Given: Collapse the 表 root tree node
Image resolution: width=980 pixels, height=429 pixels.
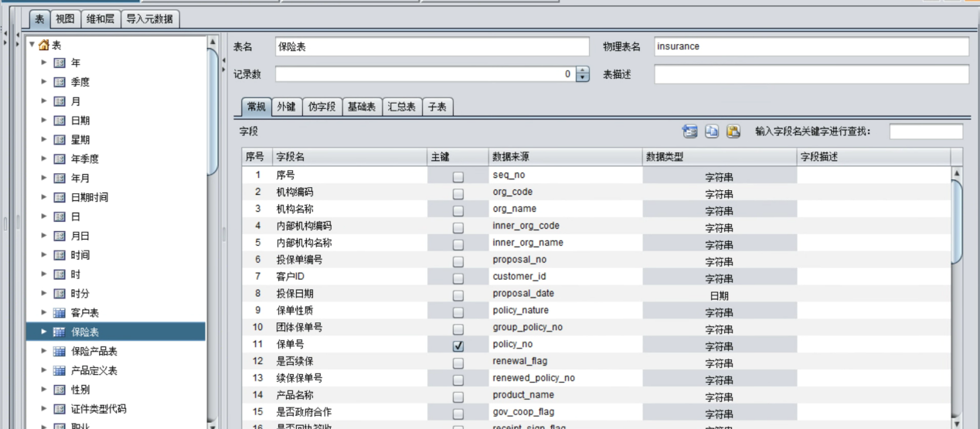Looking at the screenshot, I should coord(32,44).
